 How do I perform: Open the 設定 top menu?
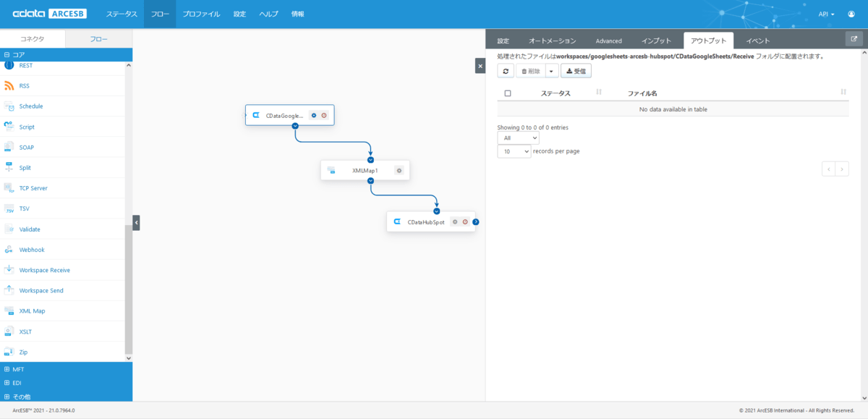click(x=240, y=14)
